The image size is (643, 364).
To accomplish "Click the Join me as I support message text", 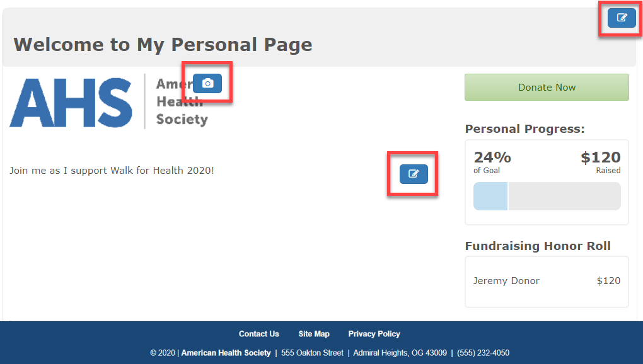I will click(112, 170).
